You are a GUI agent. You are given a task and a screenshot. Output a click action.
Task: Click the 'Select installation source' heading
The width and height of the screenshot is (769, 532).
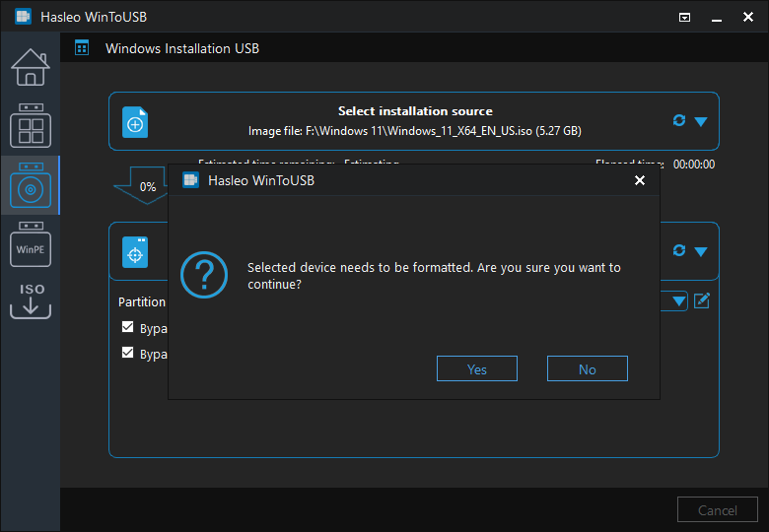415,111
